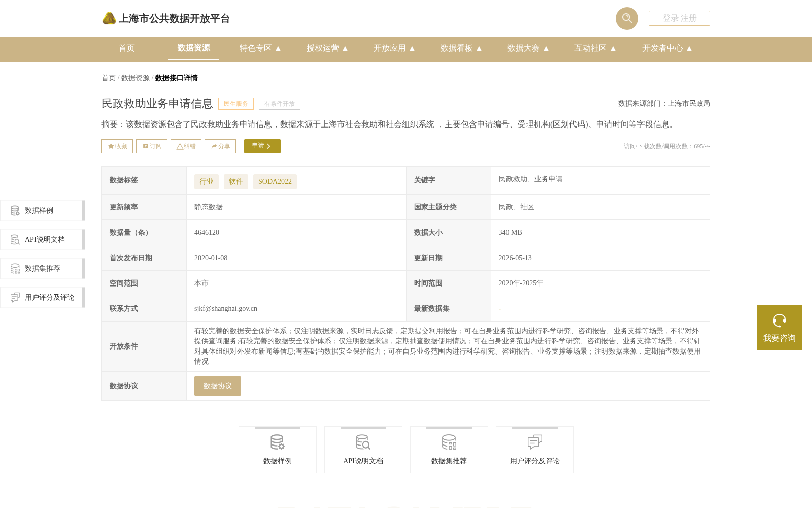Screen dimensions: 812x508
Task: Expand the 开放应用 menu arrow
Action: click(412, 48)
